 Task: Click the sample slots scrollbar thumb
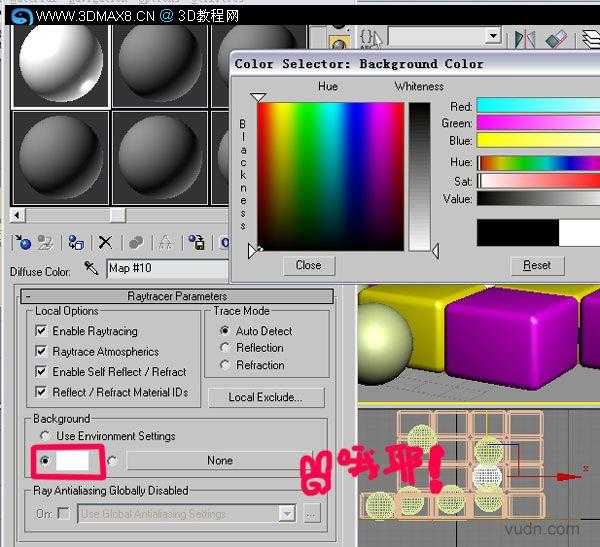pos(117,215)
